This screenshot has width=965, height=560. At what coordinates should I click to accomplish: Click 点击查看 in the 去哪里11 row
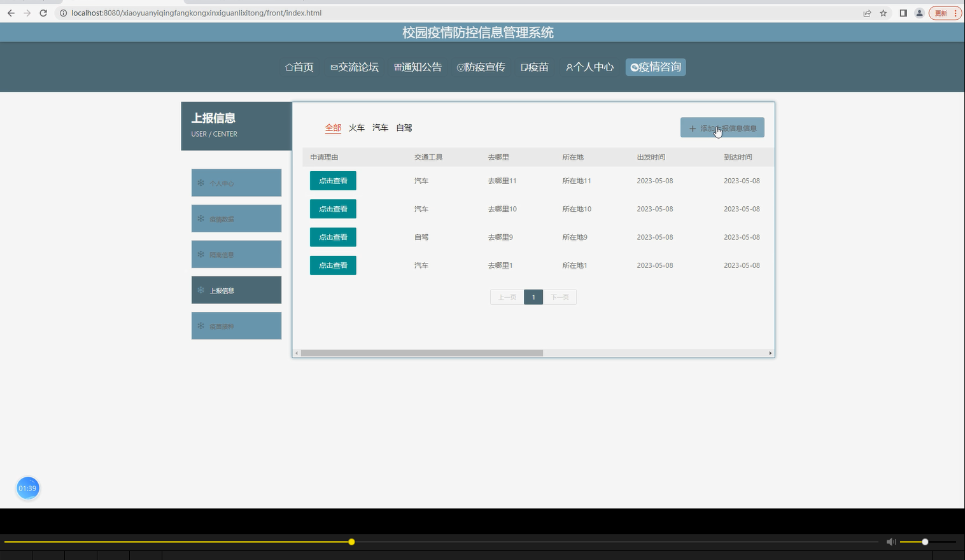point(333,181)
